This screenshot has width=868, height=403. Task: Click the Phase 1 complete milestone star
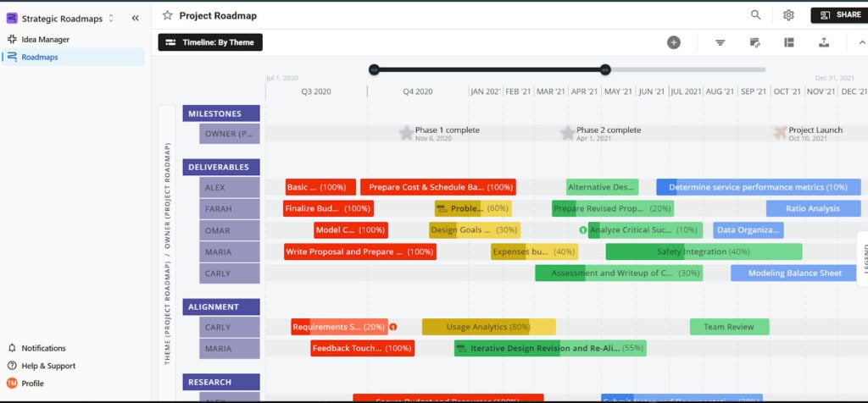tap(406, 133)
